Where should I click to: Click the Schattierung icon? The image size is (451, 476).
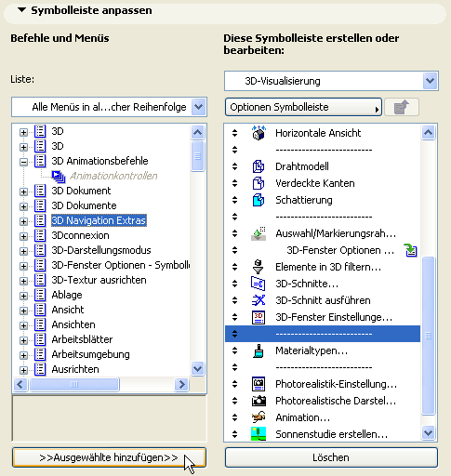(259, 200)
